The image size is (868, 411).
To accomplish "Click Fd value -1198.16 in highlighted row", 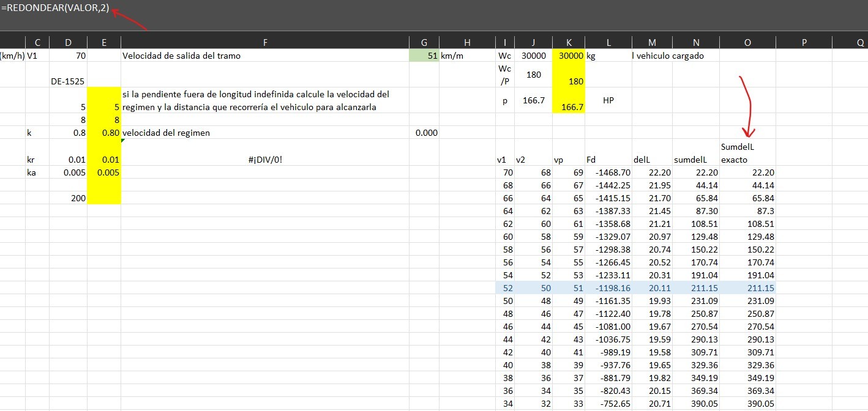I will [x=608, y=288].
